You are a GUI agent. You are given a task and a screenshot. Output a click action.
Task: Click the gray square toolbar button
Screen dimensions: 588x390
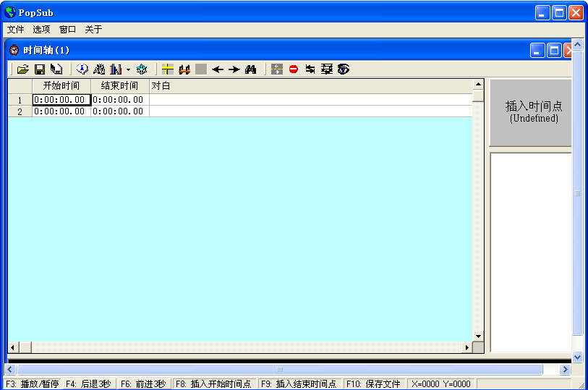click(x=201, y=69)
